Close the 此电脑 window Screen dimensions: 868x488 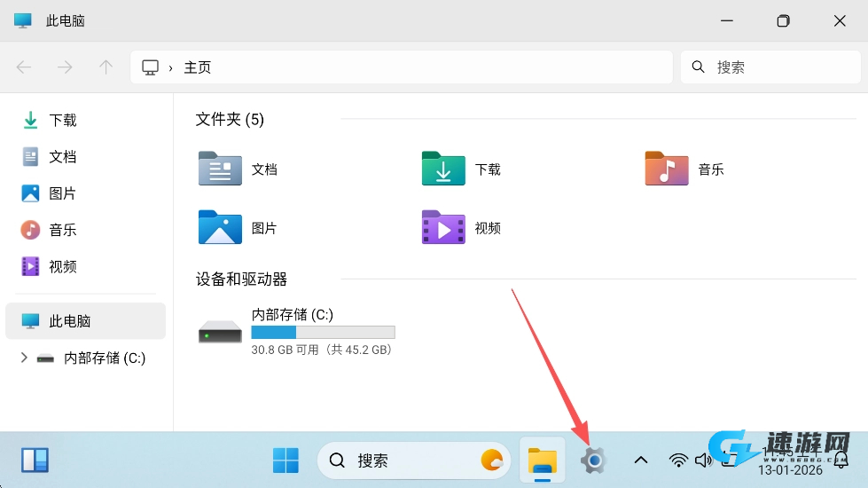click(840, 21)
